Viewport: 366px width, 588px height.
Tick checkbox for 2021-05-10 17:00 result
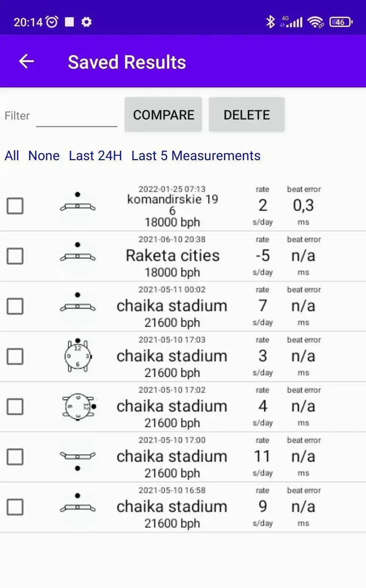click(x=15, y=457)
